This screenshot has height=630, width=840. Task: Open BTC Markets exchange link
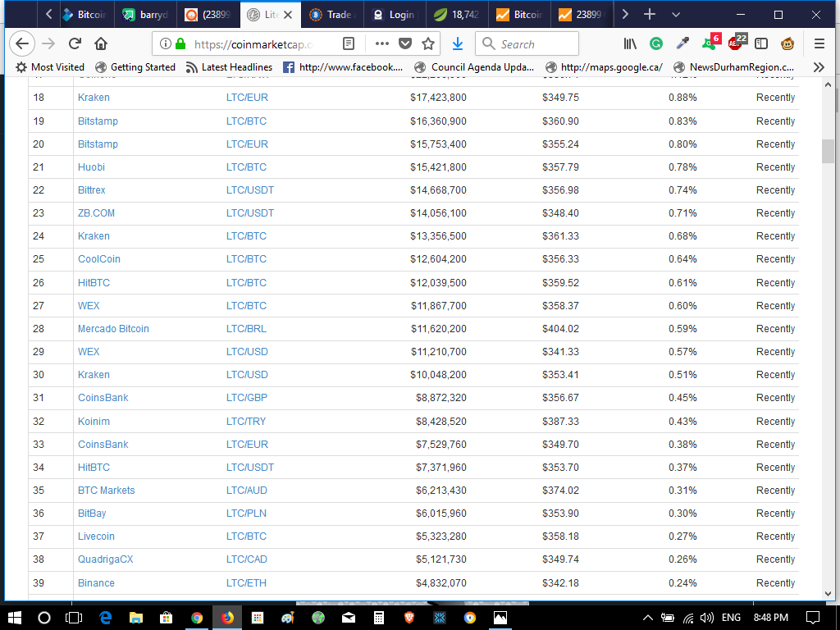(106, 491)
